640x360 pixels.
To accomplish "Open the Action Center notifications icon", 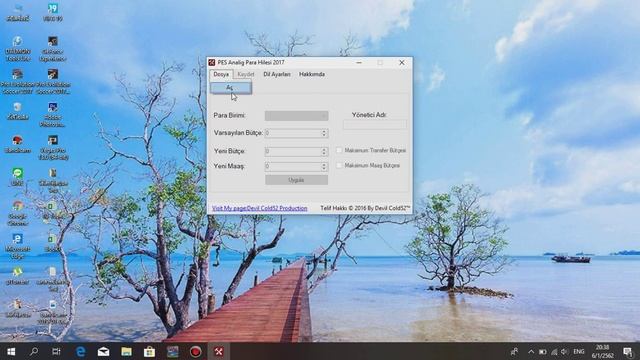I will click(x=628, y=351).
